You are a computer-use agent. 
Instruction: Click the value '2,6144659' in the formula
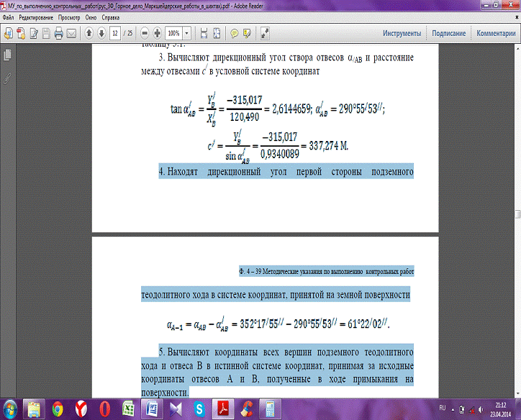click(291, 109)
